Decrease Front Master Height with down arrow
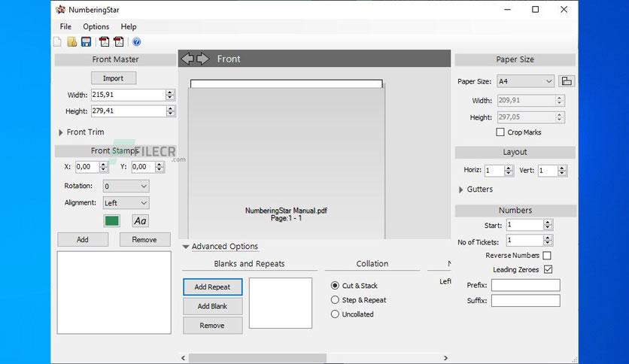 click(170, 114)
